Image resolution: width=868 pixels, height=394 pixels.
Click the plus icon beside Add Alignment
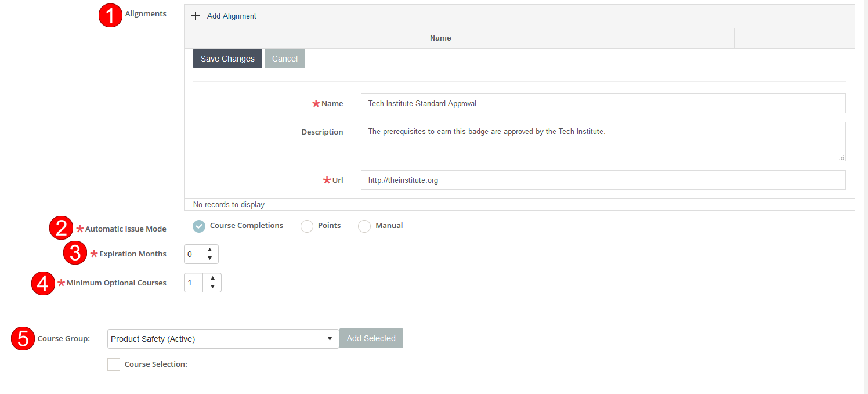pos(196,16)
